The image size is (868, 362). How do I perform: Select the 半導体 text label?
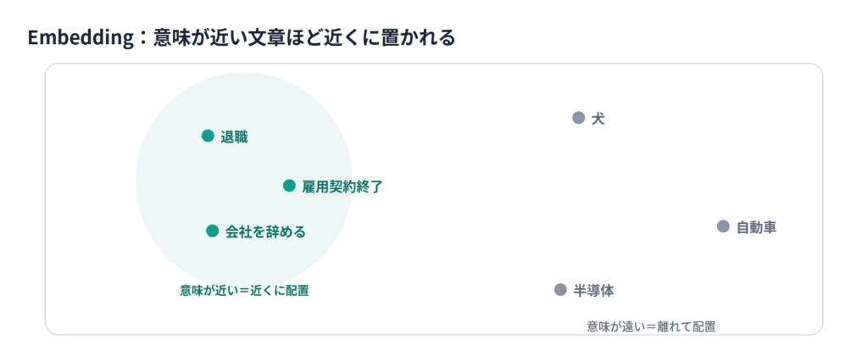(x=593, y=291)
